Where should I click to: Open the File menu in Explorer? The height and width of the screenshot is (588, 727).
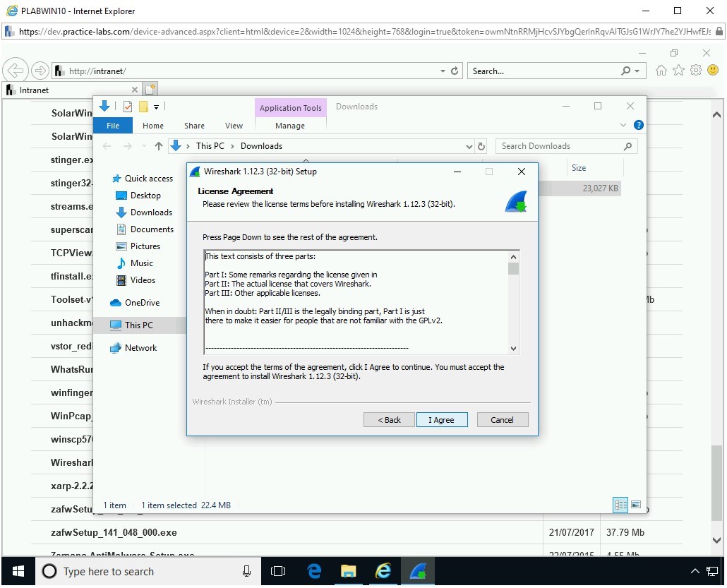pos(113,126)
